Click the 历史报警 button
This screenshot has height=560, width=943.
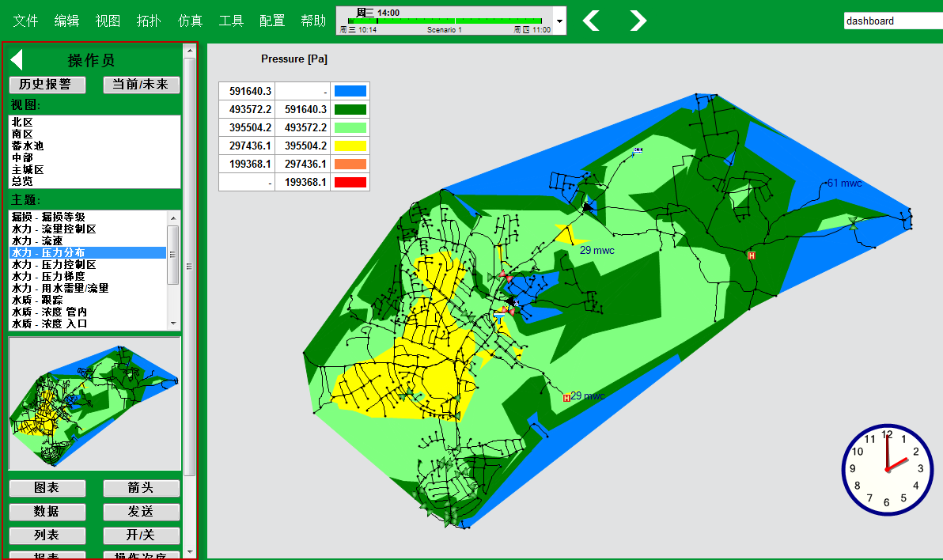47,85
